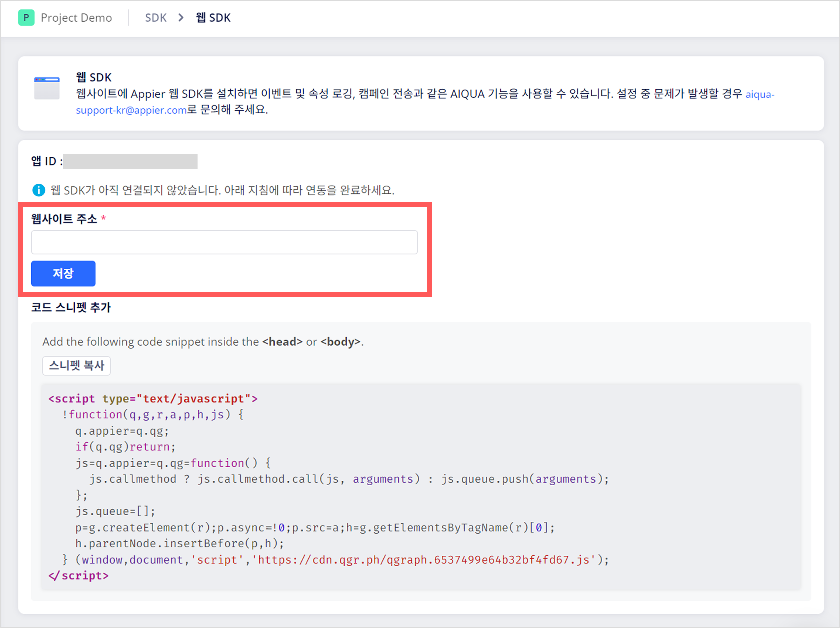840x628 pixels.
Task: Open the aiqua-support-kr@appier.com email link
Action: pos(131,110)
